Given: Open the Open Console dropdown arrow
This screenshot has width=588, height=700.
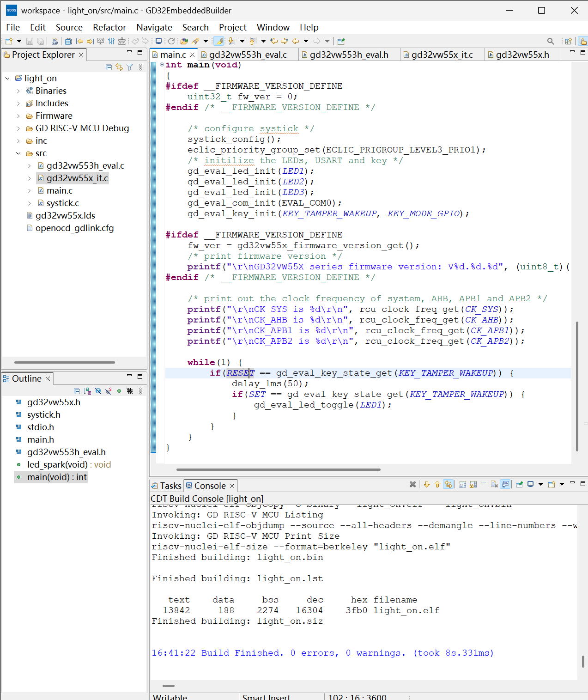Looking at the screenshot, I should click(x=562, y=484).
